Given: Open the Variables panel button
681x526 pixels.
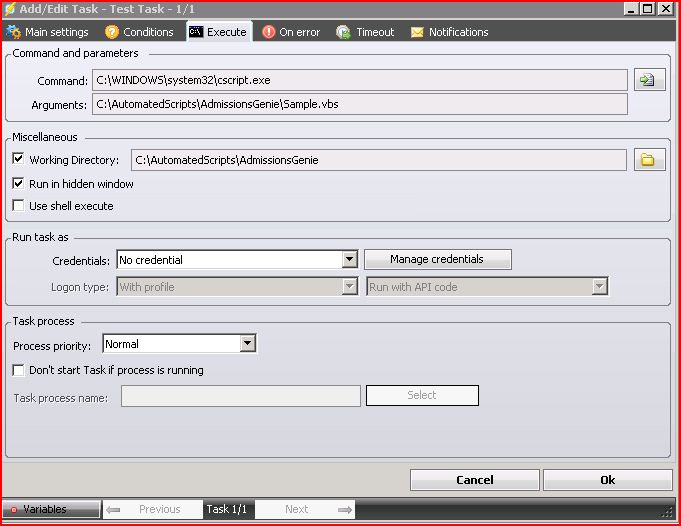Looking at the screenshot, I should pyautogui.click(x=51, y=509).
